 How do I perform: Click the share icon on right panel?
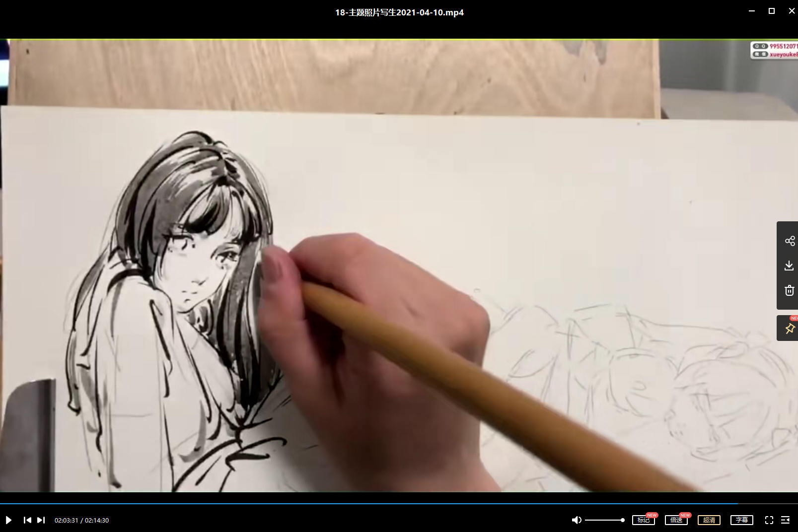tap(790, 241)
